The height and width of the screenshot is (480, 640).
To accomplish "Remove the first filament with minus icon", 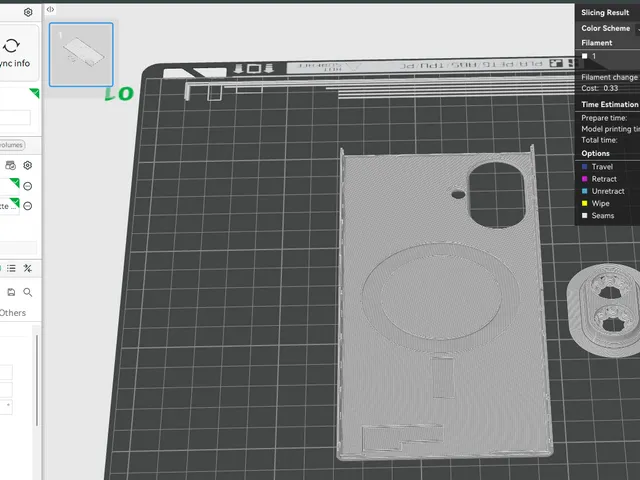I will pyautogui.click(x=28, y=186).
